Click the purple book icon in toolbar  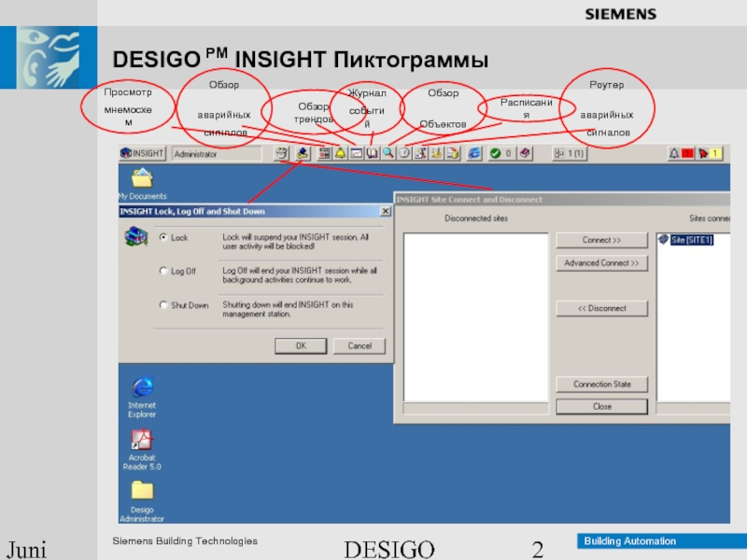(525, 153)
